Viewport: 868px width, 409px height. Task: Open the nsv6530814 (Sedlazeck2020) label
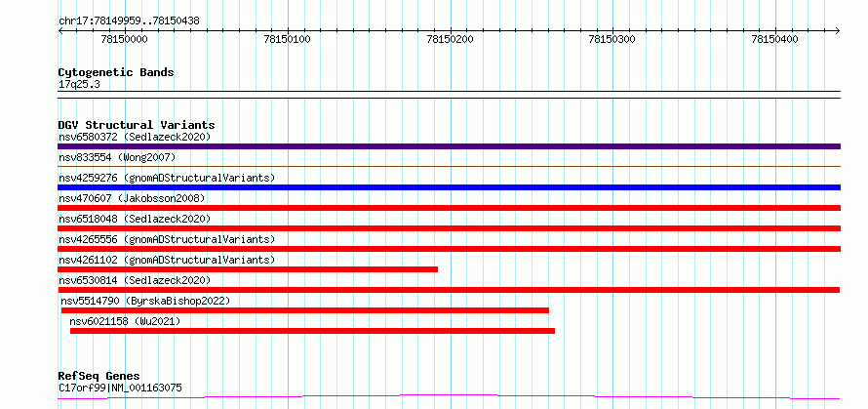(135, 280)
